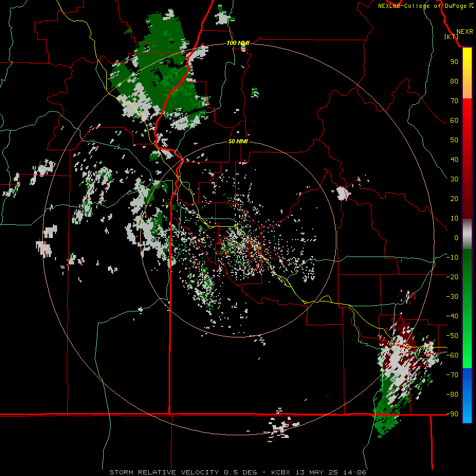Click the 40 value on the velocity scale

[454, 159]
